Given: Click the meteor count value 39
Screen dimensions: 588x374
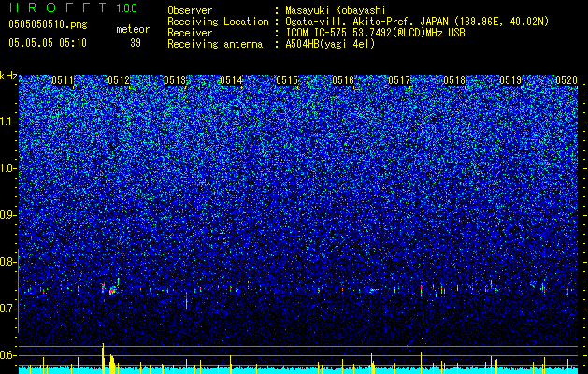Looking at the screenshot, I should click(136, 43).
